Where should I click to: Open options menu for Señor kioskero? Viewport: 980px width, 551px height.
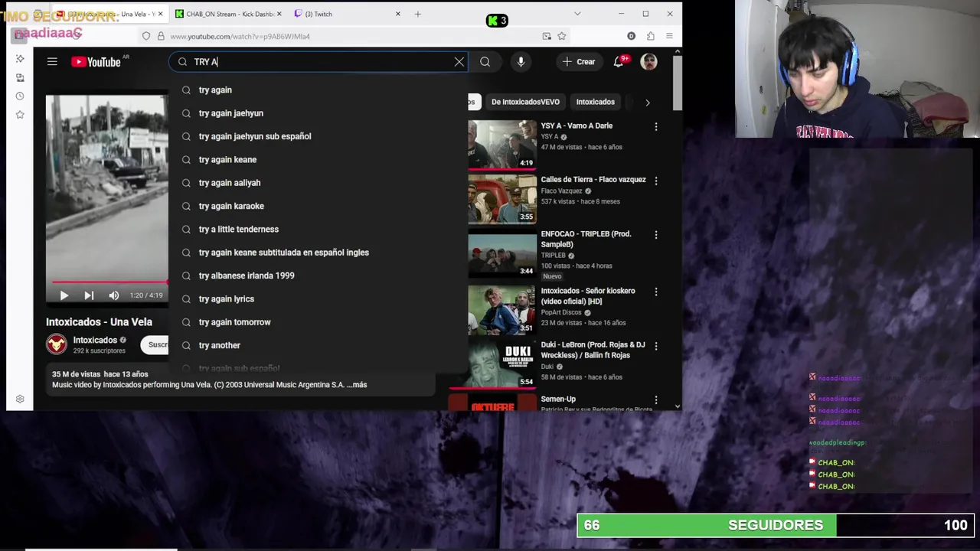pos(656,292)
